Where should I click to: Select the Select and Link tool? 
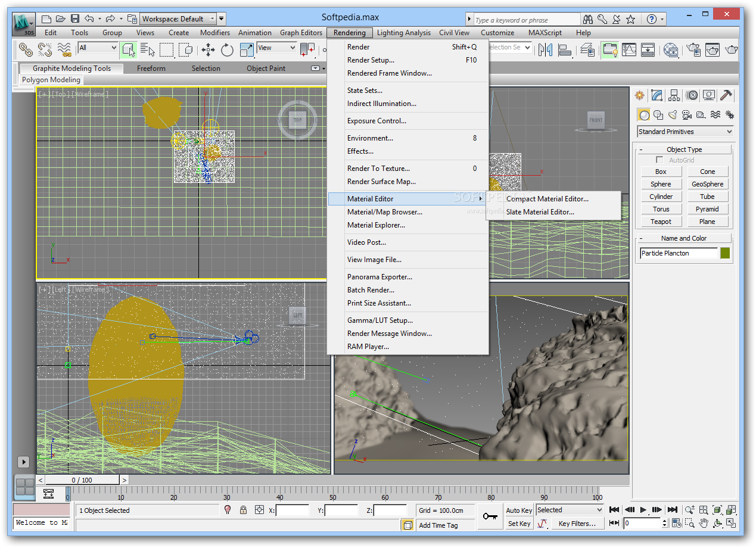coord(25,49)
